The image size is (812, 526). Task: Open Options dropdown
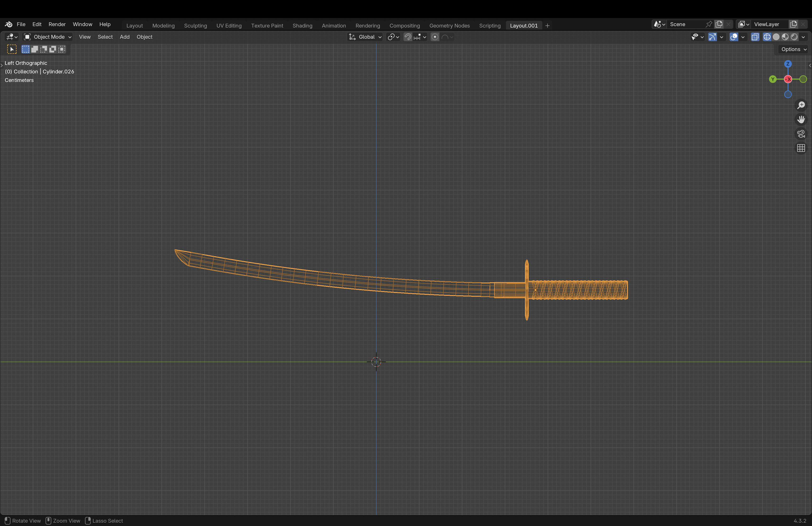[x=793, y=49]
